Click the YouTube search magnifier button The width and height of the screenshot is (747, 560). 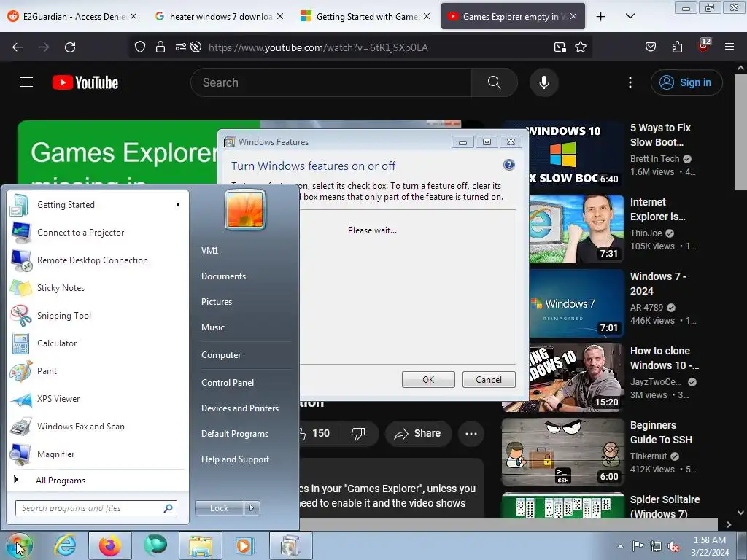click(494, 82)
